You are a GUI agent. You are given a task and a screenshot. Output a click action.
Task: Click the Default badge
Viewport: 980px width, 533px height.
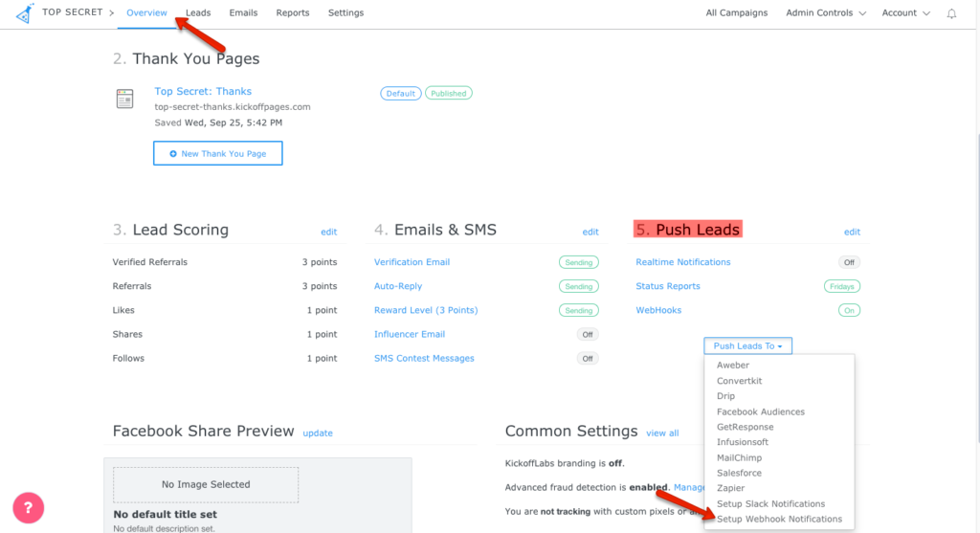point(401,93)
